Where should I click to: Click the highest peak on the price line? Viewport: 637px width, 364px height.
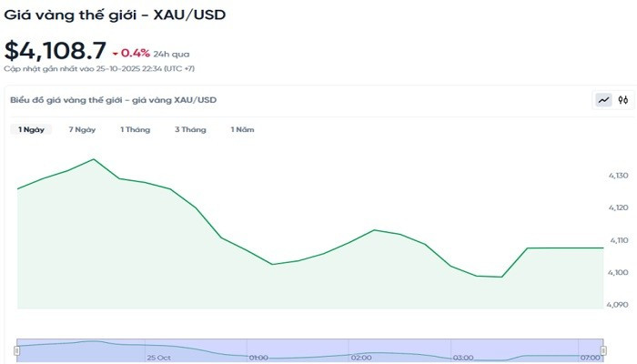94,159
